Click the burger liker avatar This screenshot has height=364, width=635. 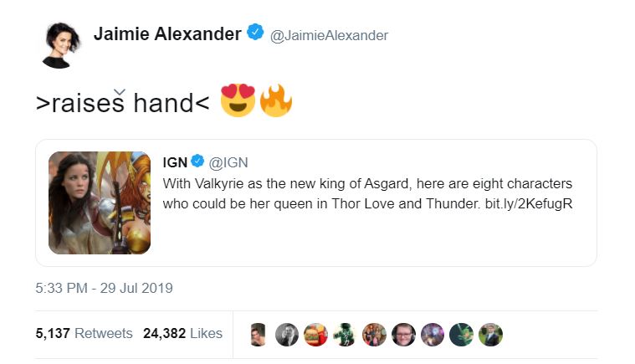pyautogui.click(x=315, y=334)
